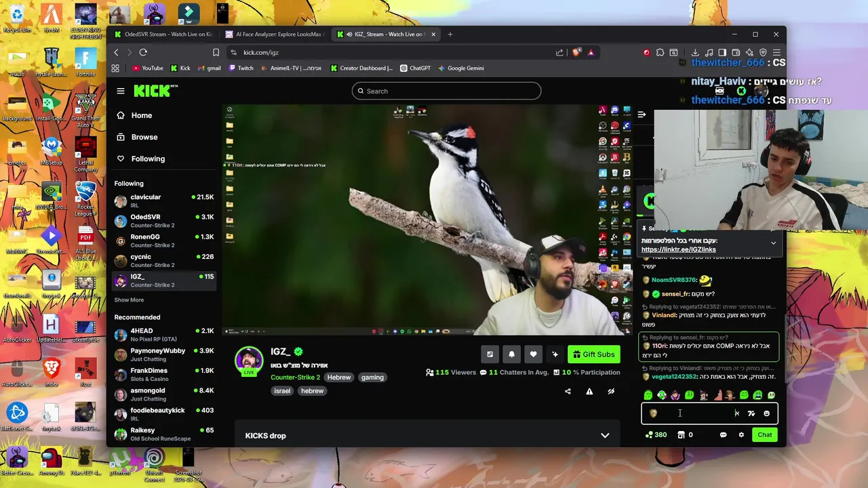The height and width of the screenshot is (488, 868).
Task: Open the Kick hamburger sidebar menu
Action: (x=121, y=91)
